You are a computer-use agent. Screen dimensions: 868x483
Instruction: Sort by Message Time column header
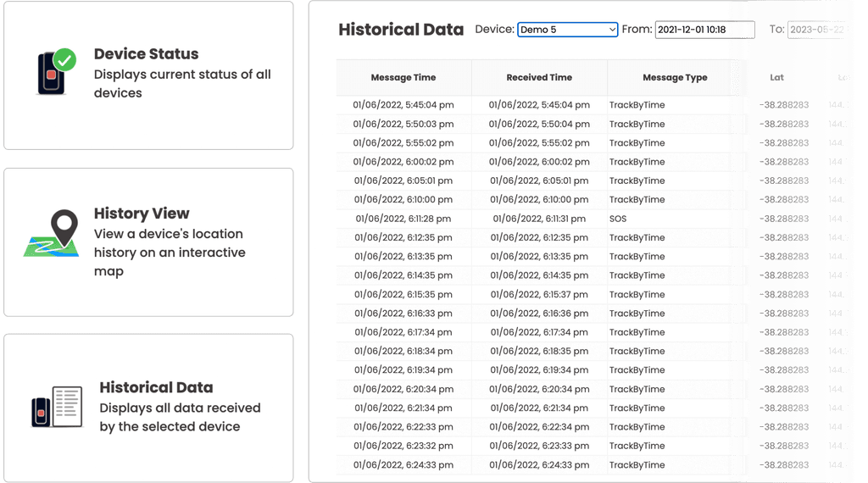click(x=403, y=77)
